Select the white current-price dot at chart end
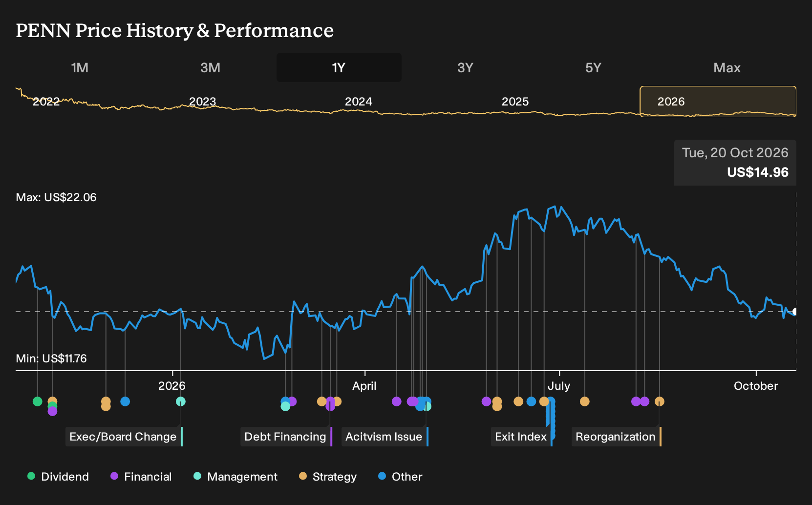The width and height of the screenshot is (812, 505). [x=795, y=312]
